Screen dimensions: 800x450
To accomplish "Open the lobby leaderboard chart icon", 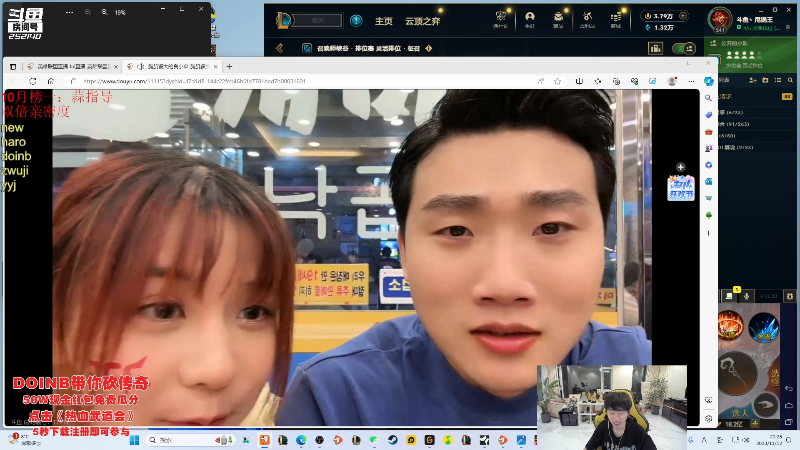I will (655, 48).
